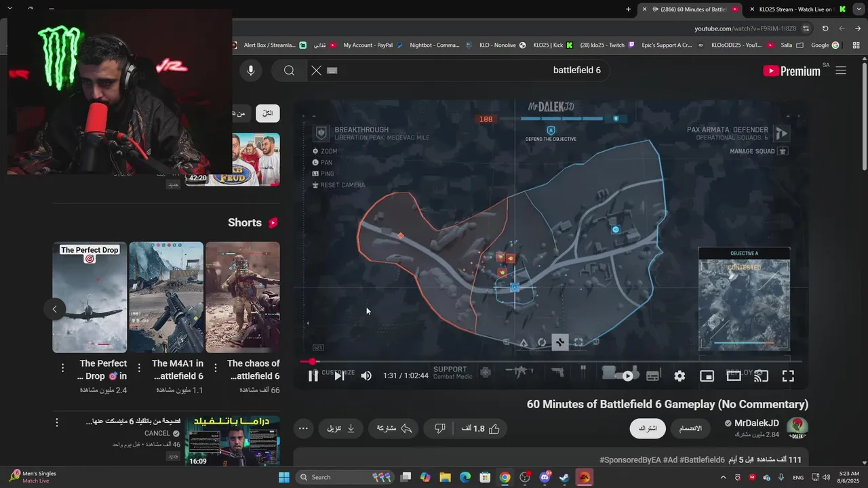Screen dimensions: 868x488
Task: Skip to the next video
Action: pyautogui.click(x=339, y=375)
